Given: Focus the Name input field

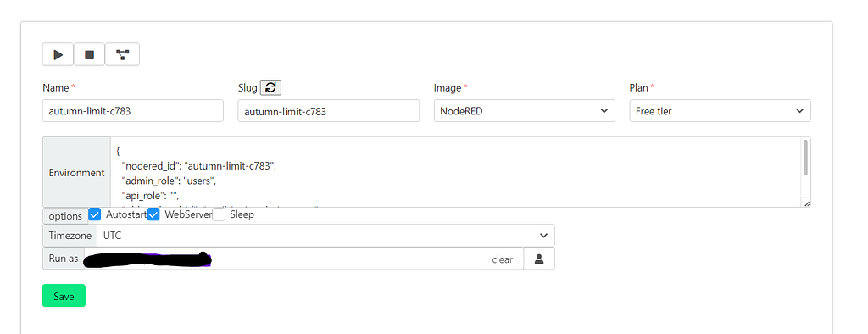Looking at the screenshot, I should (x=133, y=111).
